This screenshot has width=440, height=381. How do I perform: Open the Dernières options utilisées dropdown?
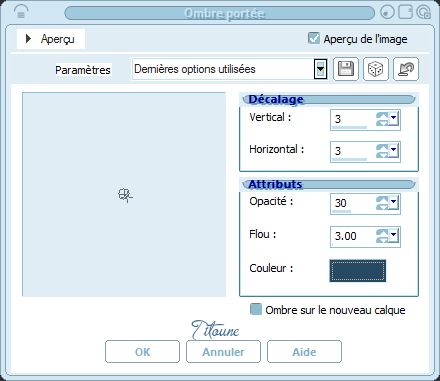point(320,69)
